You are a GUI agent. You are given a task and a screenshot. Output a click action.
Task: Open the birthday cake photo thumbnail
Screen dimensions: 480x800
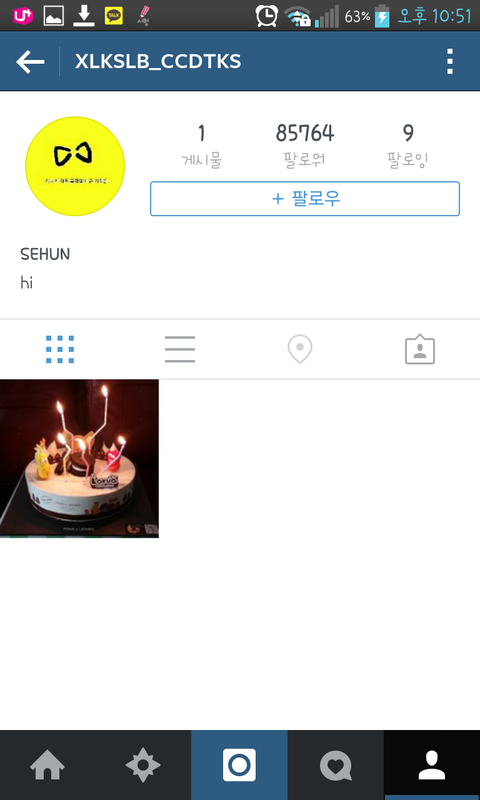(x=79, y=458)
